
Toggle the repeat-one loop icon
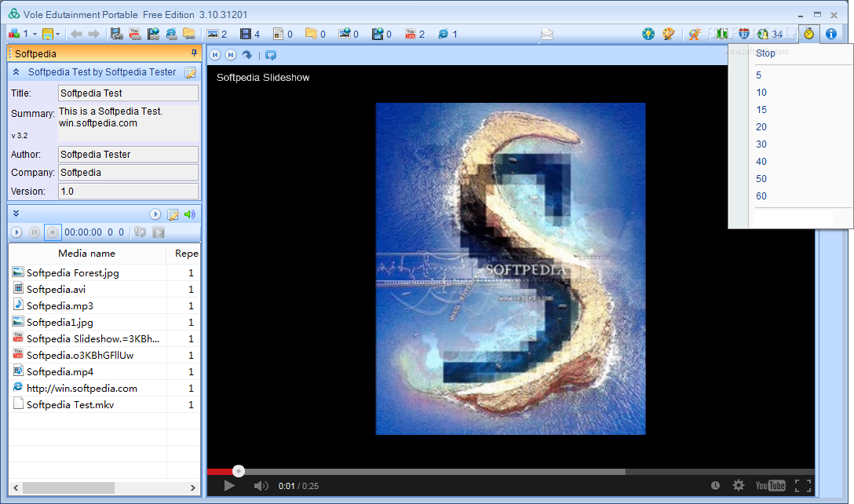[x=140, y=232]
